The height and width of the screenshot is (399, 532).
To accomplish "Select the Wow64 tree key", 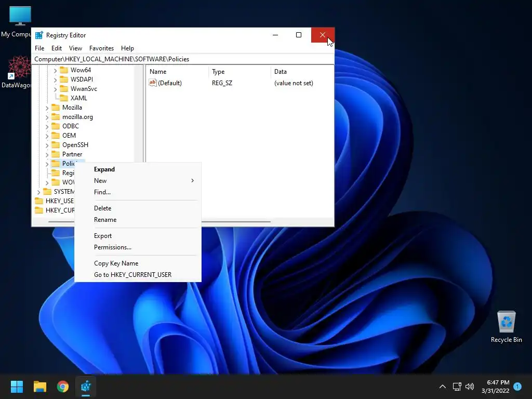I will [x=81, y=70].
